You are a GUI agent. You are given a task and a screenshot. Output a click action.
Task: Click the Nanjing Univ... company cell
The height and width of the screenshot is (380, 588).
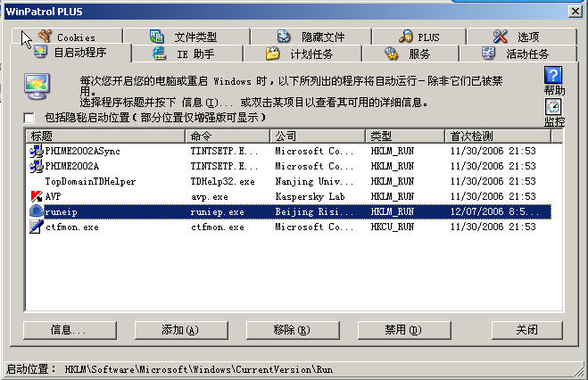(314, 181)
